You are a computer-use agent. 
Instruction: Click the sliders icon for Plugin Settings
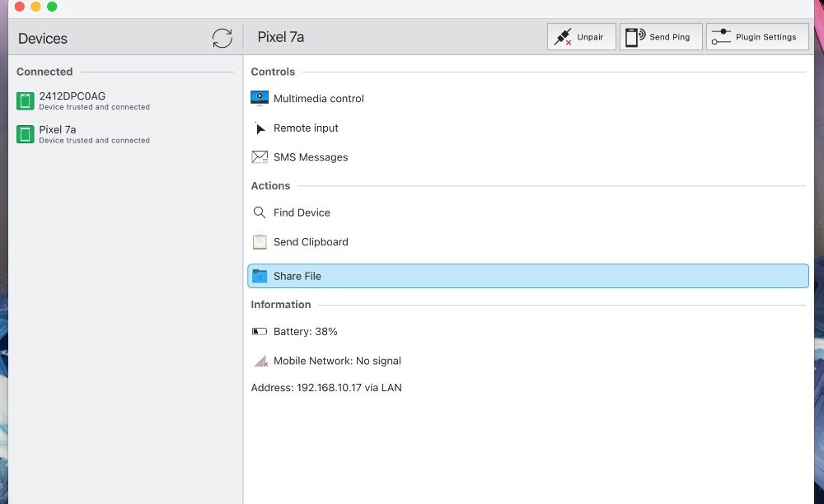pyautogui.click(x=721, y=37)
